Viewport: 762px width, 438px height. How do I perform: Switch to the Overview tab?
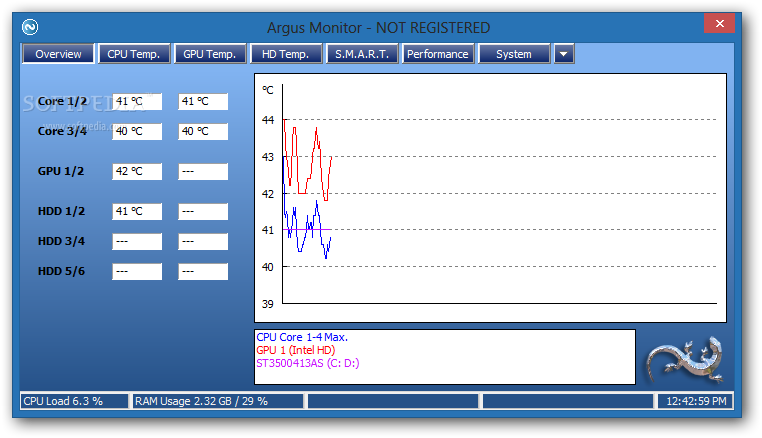click(x=58, y=54)
